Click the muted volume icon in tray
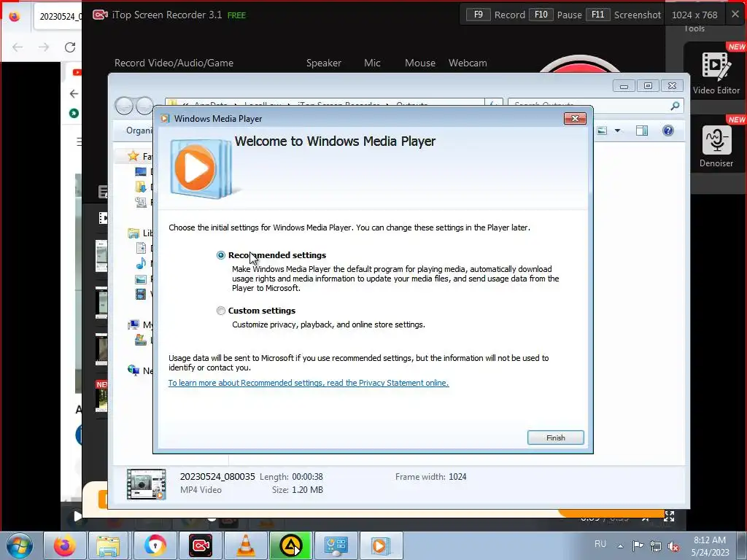Image resolution: width=747 pixels, height=560 pixels. (673, 546)
